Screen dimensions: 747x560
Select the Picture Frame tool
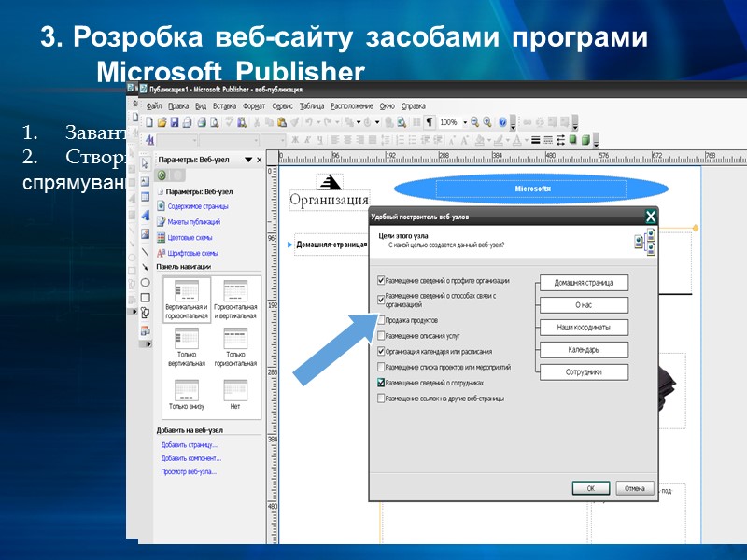coord(145,234)
